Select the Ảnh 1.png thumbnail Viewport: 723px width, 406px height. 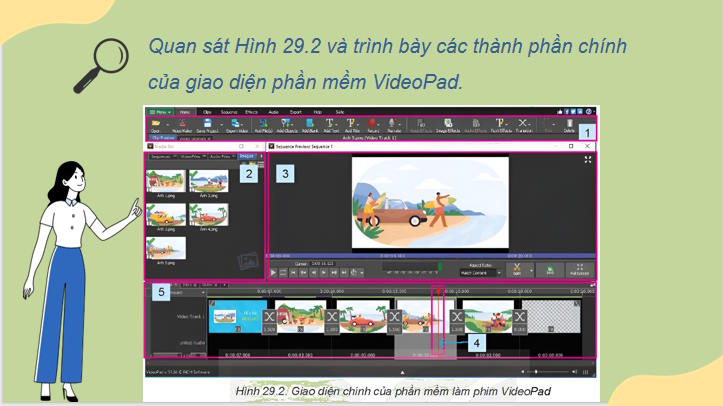click(166, 181)
